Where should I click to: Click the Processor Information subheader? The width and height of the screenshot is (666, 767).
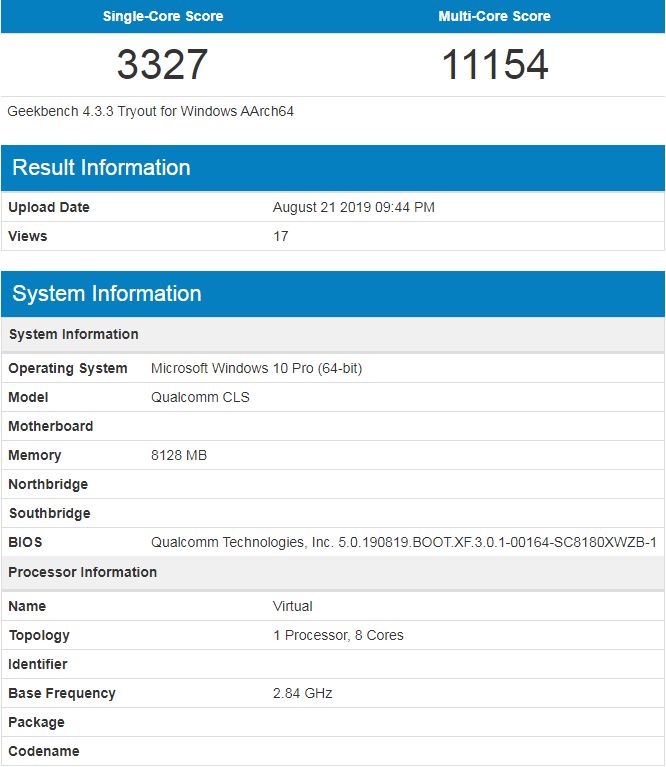pos(83,572)
